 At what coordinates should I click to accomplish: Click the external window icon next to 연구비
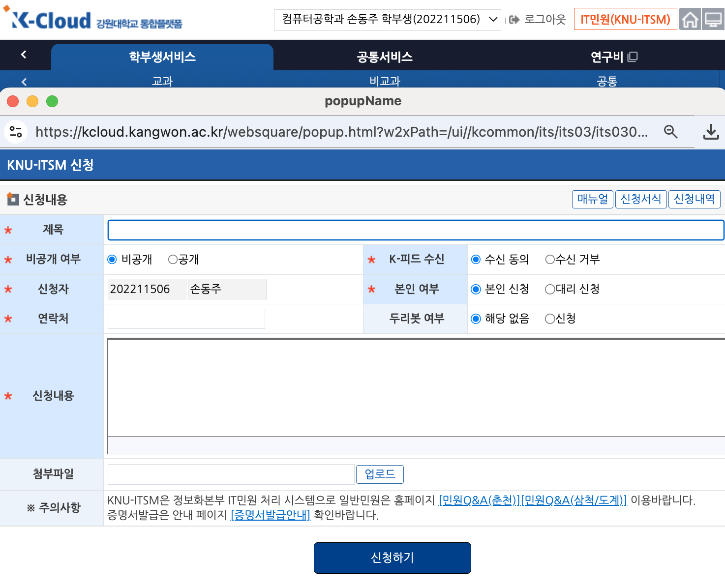pyautogui.click(x=633, y=57)
